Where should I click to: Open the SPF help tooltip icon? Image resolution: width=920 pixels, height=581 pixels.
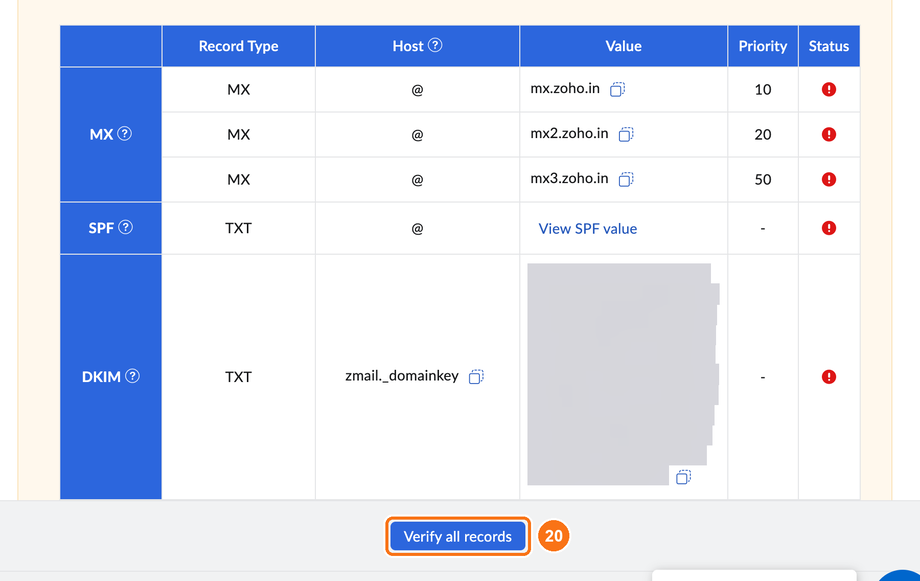pyautogui.click(x=126, y=227)
